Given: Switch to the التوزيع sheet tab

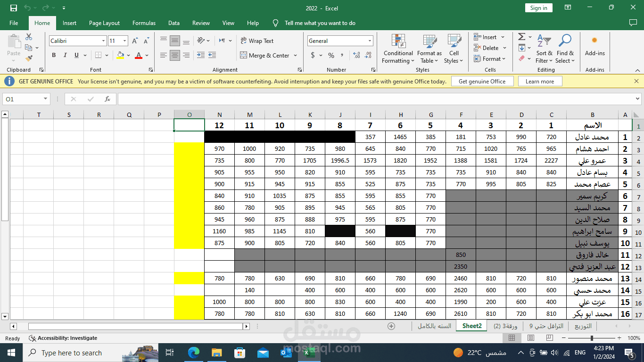Looking at the screenshot, I should tap(583, 326).
